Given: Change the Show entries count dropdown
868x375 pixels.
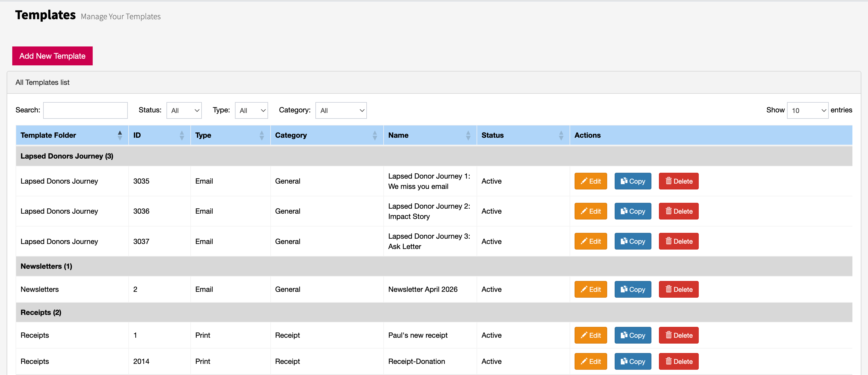Looking at the screenshot, I should [807, 110].
